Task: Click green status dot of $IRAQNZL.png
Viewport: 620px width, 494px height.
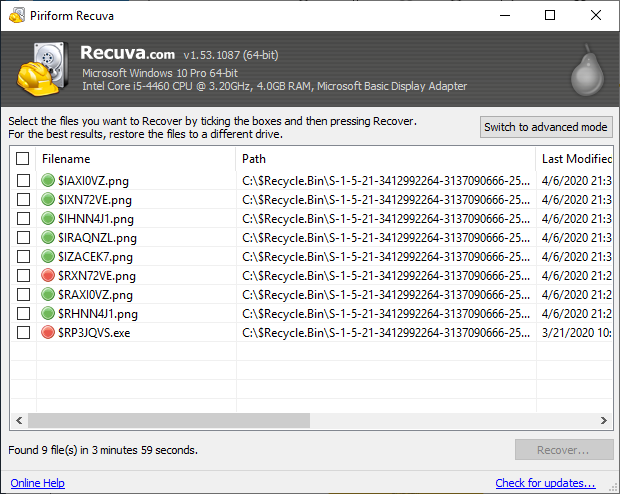Action: [x=48, y=237]
